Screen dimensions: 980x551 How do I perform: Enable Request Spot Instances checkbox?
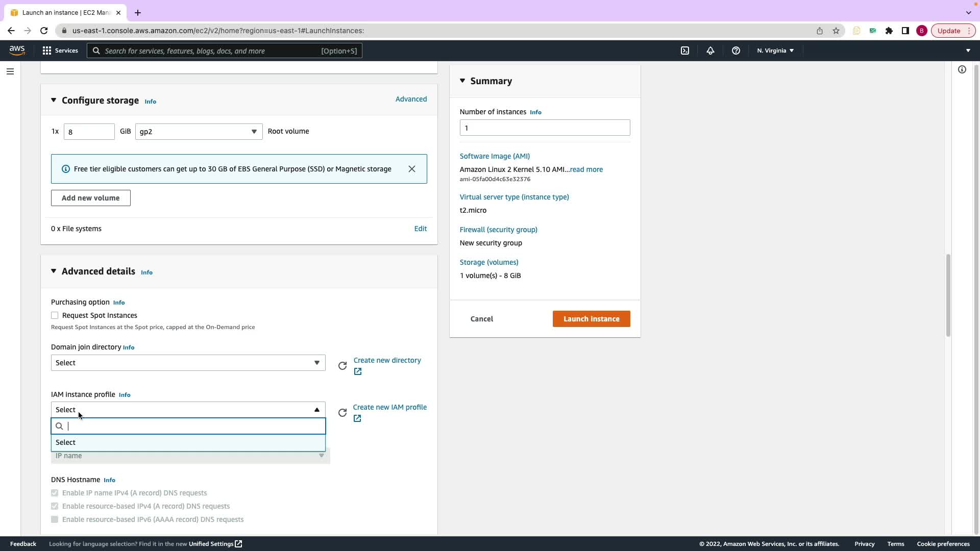pos(55,315)
